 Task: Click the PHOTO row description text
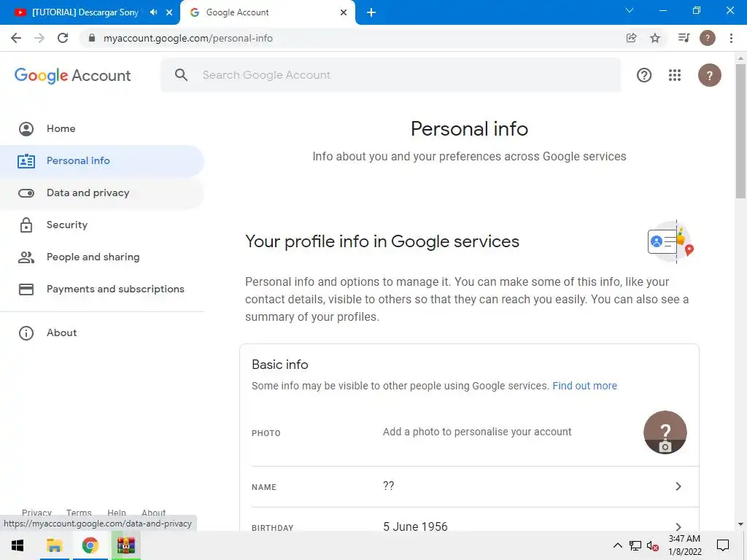(x=477, y=432)
